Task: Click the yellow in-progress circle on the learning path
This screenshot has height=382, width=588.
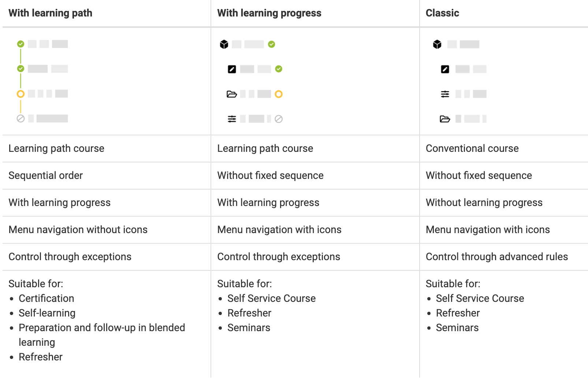Action: [x=21, y=94]
